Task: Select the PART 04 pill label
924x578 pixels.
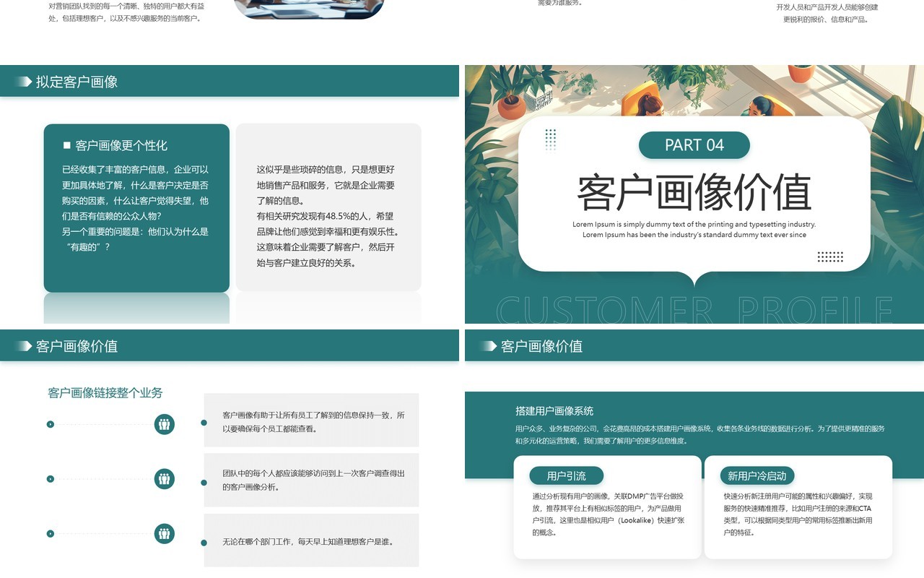Action: (694, 145)
